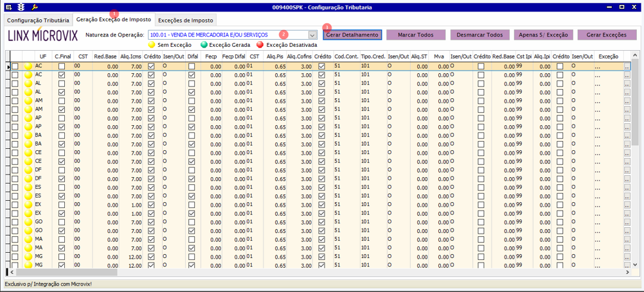Viewport: 644px width, 292px height.
Task: Open ellipsis button in highlighted first AC row
Action: click(x=627, y=66)
